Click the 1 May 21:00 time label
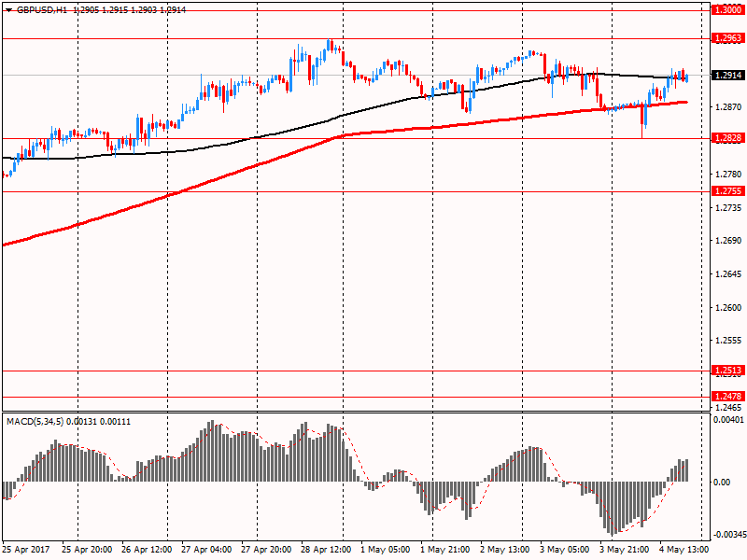The width and height of the screenshot is (747, 560). point(445,550)
